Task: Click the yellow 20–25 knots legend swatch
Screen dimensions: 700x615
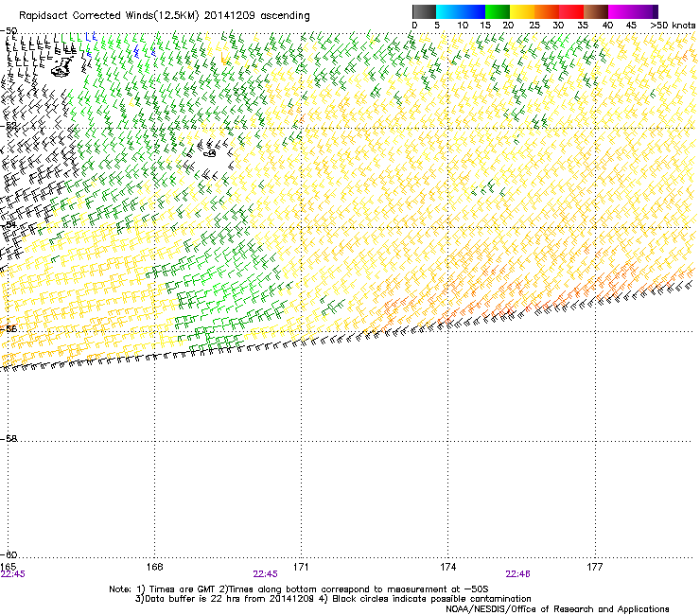Action: pos(522,11)
